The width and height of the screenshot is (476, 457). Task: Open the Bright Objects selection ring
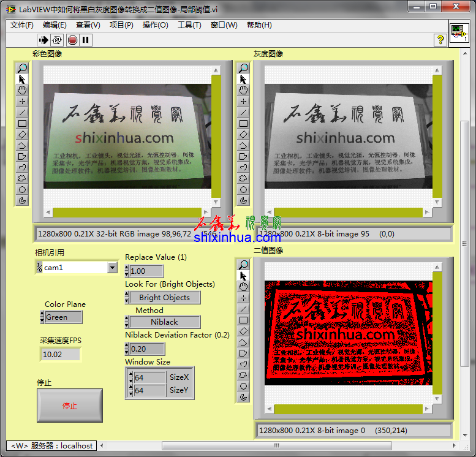click(164, 298)
